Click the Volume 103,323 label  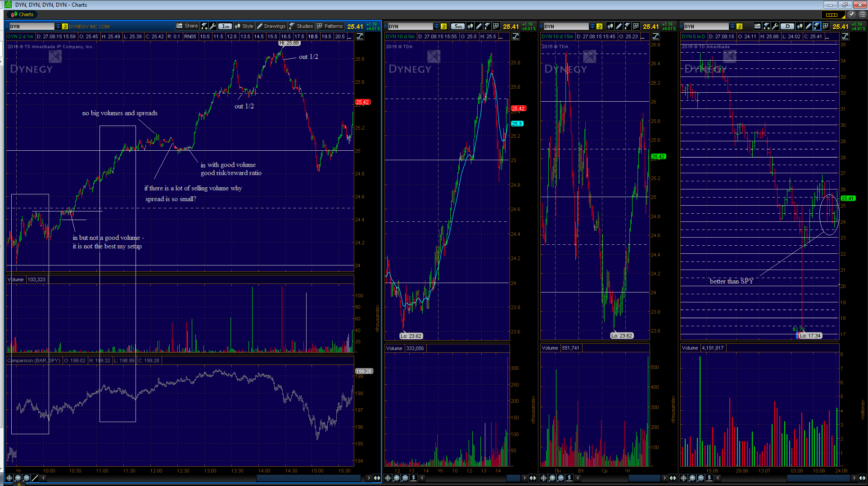coord(27,279)
